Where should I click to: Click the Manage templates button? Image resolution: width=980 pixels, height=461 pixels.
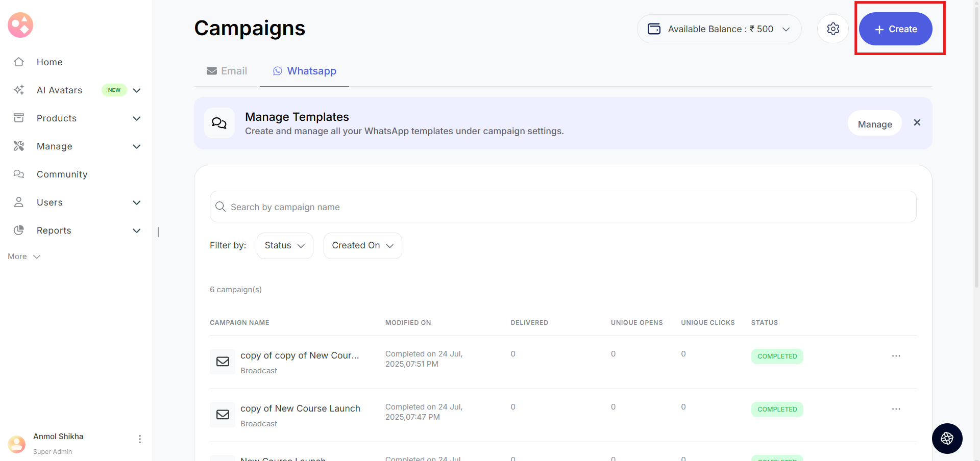pyautogui.click(x=874, y=124)
